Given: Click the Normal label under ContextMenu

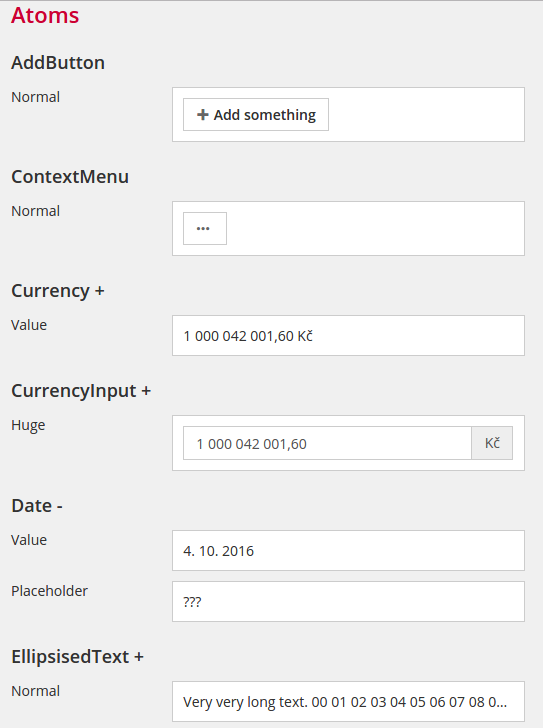Looking at the screenshot, I should click(x=35, y=211).
